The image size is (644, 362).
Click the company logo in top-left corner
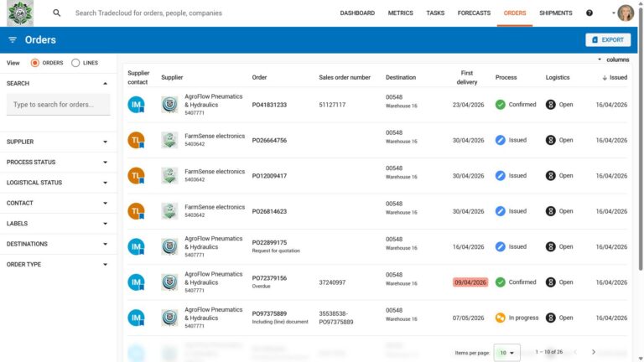click(20, 13)
